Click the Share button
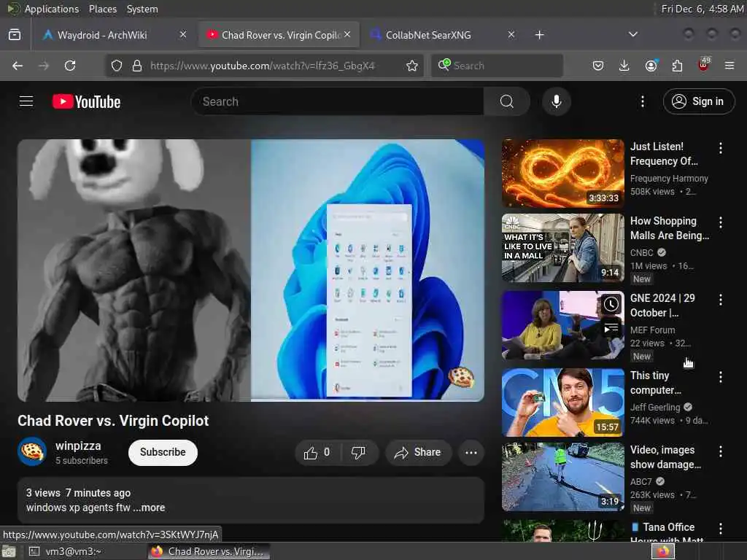Screen dimensions: 747x560 tap(417, 452)
